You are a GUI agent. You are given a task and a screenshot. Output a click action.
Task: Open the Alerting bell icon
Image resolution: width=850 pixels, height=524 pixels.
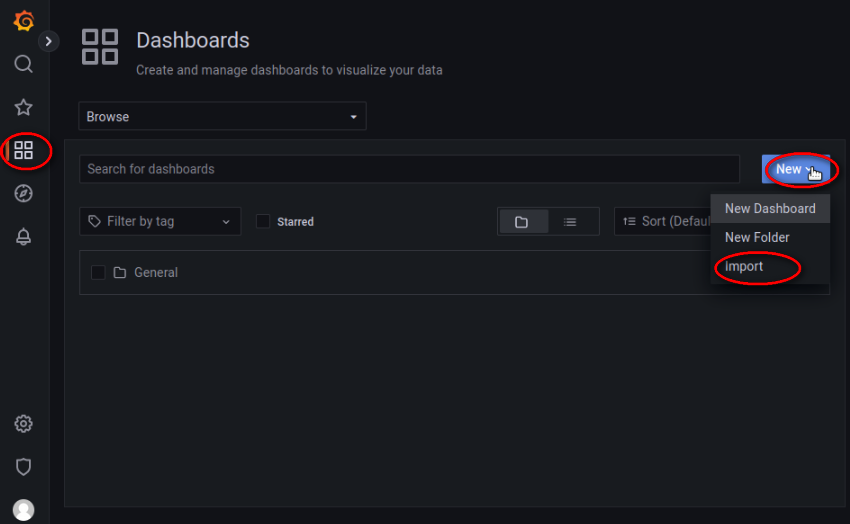click(24, 237)
